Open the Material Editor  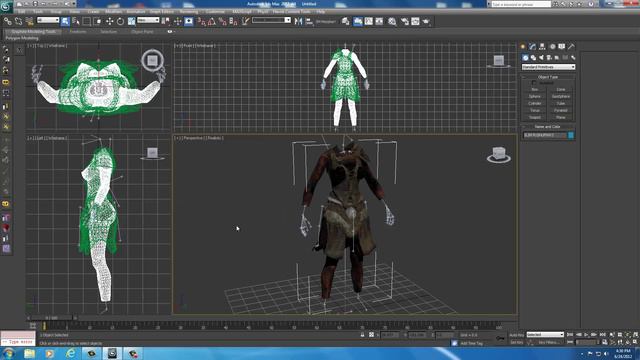392,21
